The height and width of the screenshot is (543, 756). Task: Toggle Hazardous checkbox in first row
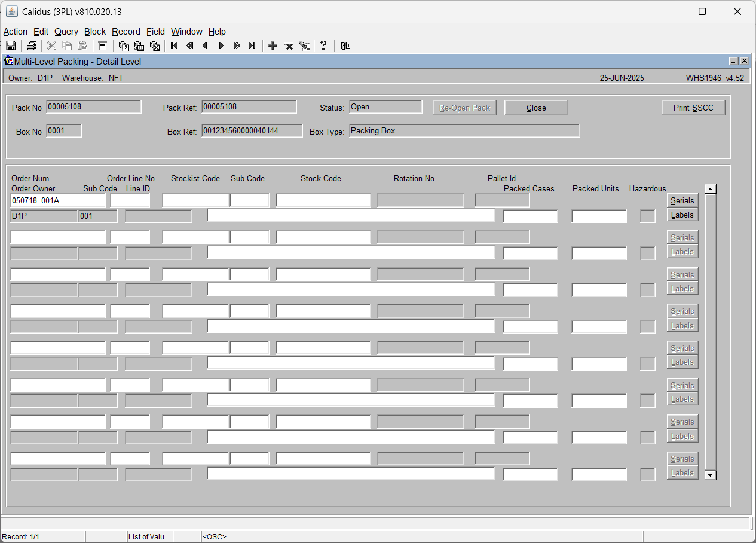pos(648,216)
